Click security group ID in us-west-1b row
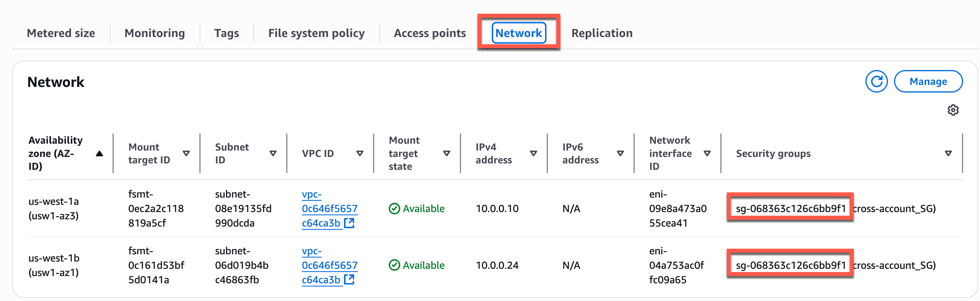This screenshot has width=980, height=301. 791,265
